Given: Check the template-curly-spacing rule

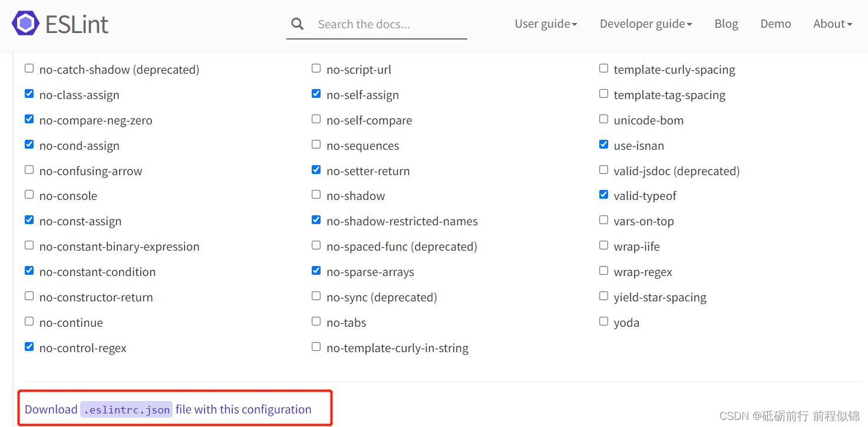Looking at the screenshot, I should [603, 68].
